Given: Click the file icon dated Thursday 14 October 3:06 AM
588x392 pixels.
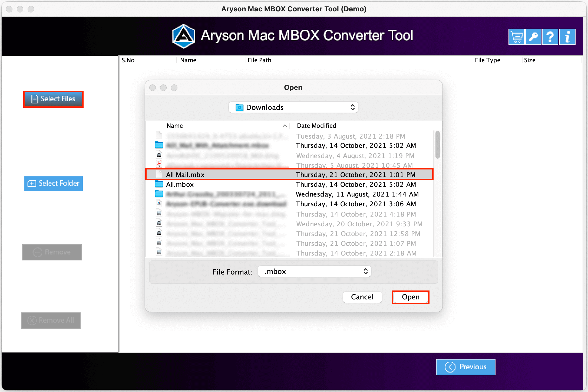Looking at the screenshot, I should point(159,204).
